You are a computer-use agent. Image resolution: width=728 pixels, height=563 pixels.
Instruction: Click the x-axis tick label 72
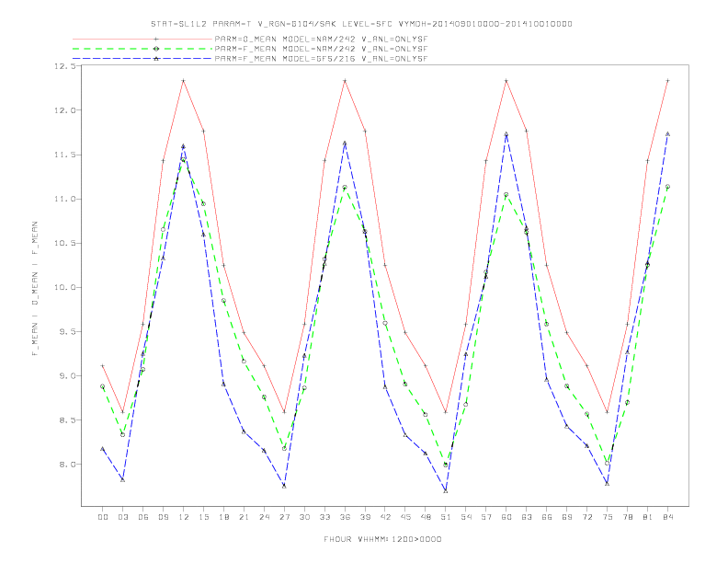click(x=586, y=517)
